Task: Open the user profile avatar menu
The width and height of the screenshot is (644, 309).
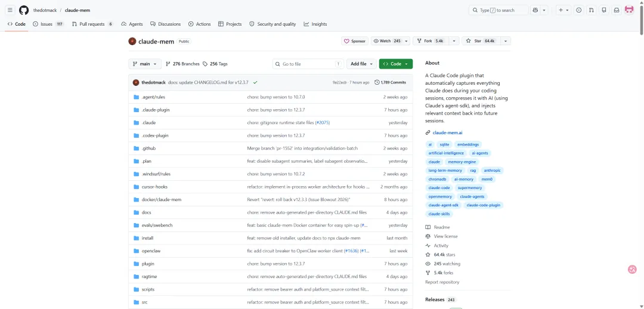Action: click(x=629, y=10)
